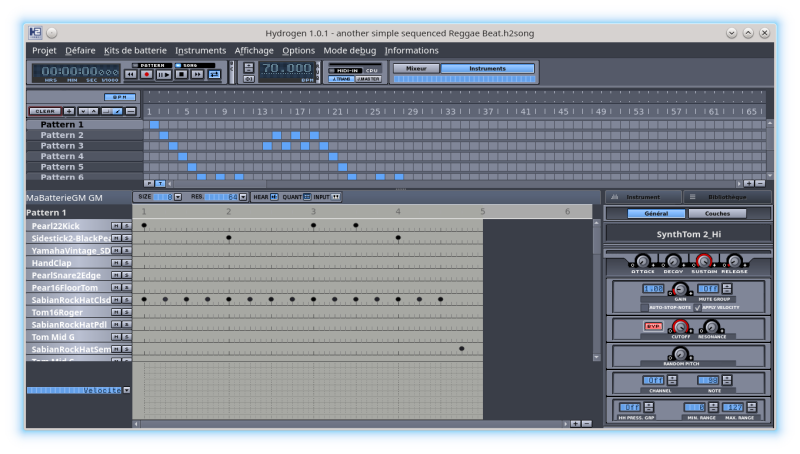Add a new pattern with plus button

69,111
